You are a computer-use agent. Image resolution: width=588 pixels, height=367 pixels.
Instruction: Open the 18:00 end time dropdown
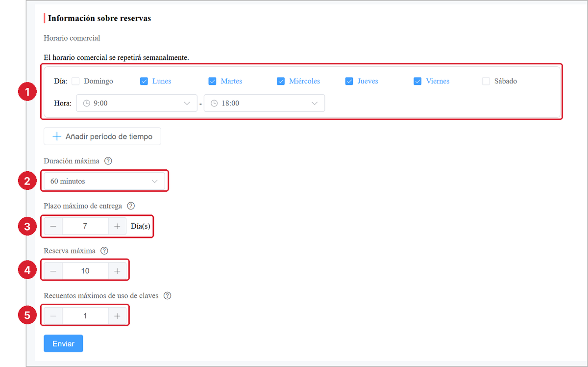point(264,104)
